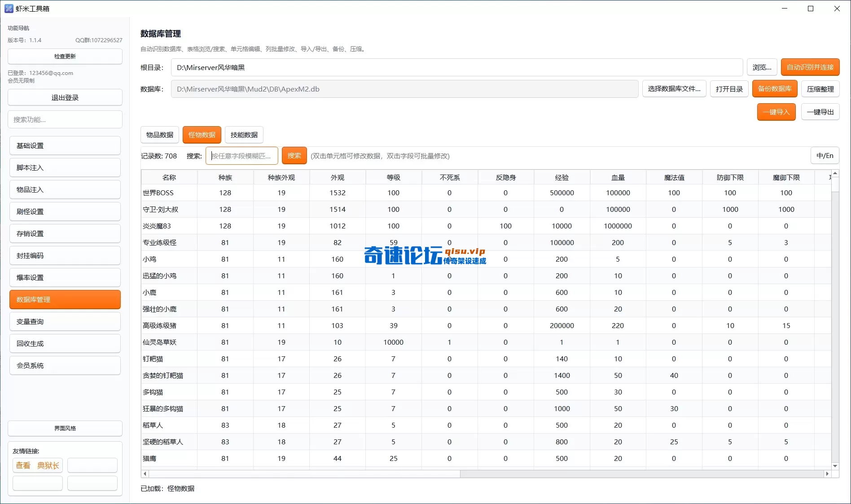Image resolution: width=851 pixels, height=504 pixels.
Task: Click the 虾米工具箱 app icon in title bar
Action: click(x=9, y=9)
